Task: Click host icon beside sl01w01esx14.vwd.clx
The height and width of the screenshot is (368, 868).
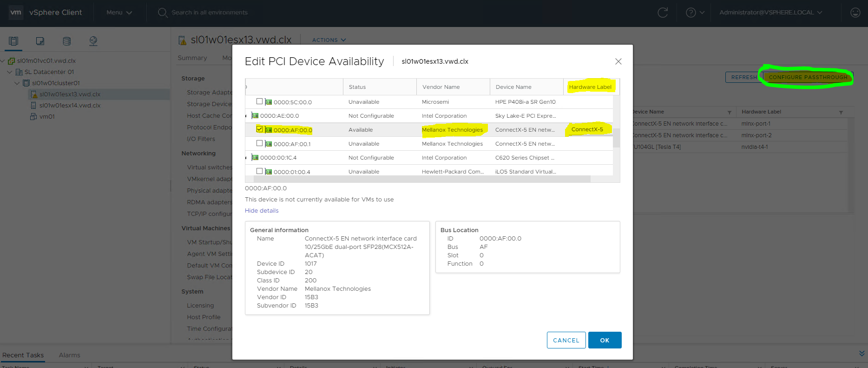Action: coord(33,105)
